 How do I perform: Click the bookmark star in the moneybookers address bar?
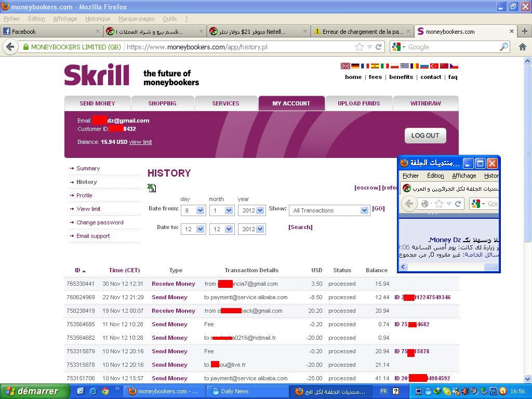[x=359, y=47]
